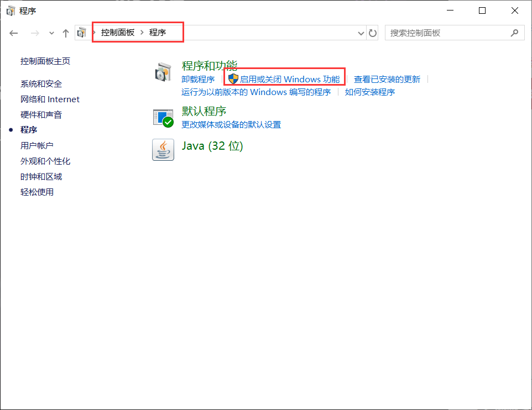Open the address bar history dropdown arrow
This screenshot has height=410, width=532.
(361, 33)
